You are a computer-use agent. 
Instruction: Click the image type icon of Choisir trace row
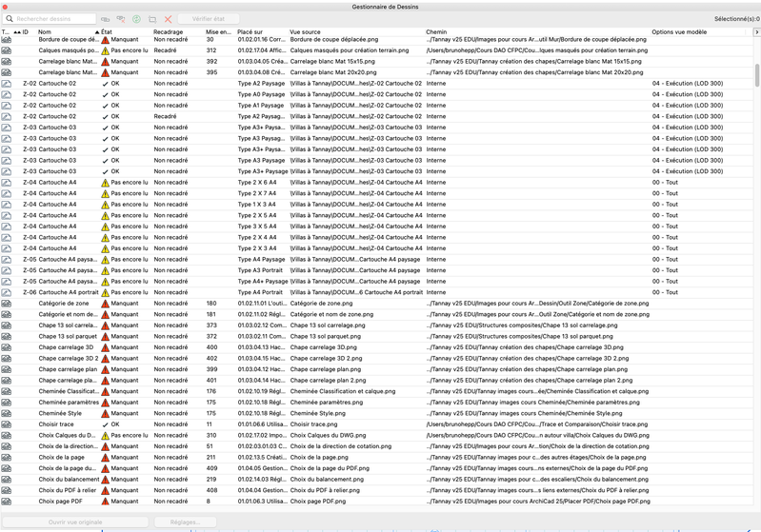(x=7, y=424)
